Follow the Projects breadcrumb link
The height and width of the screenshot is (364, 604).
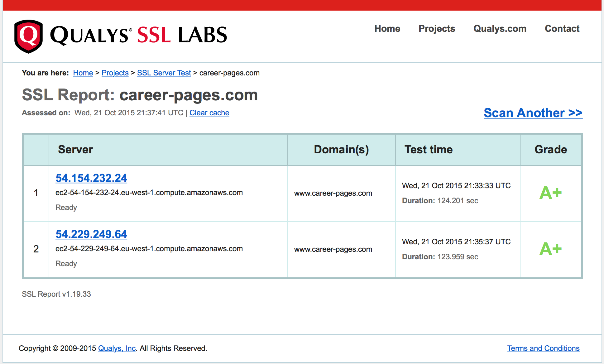point(115,73)
